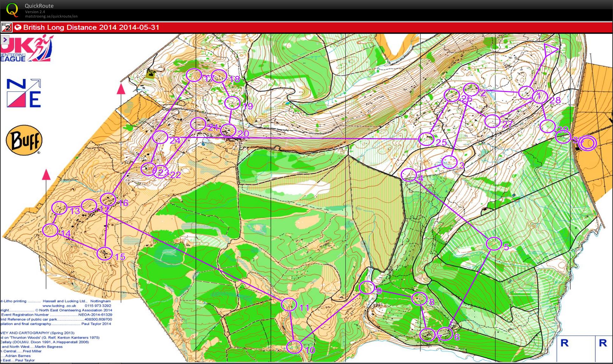The height and width of the screenshot is (364, 613).
Task: Select control circle 19 on the map
Action: click(x=232, y=103)
